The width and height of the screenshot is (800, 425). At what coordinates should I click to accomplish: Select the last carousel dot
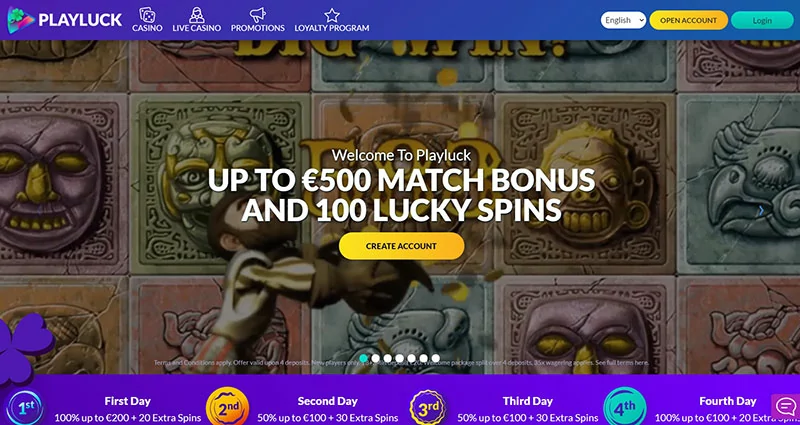(x=435, y=358)
